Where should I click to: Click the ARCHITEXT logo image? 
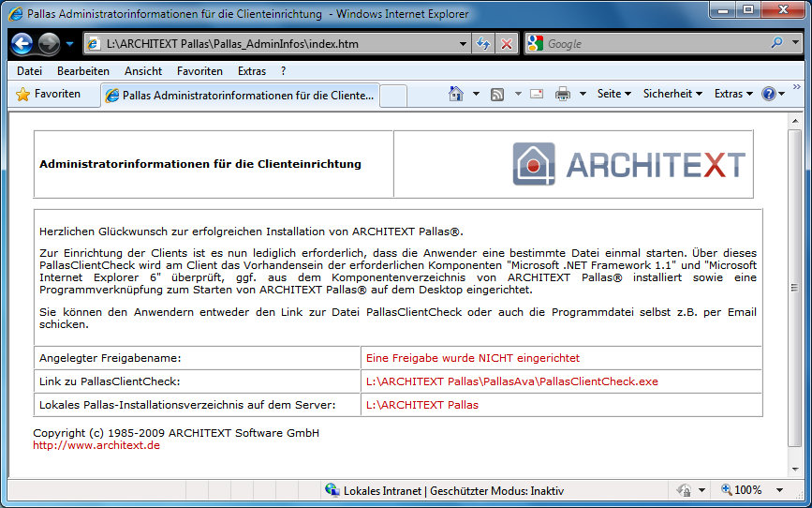[629, 164]
